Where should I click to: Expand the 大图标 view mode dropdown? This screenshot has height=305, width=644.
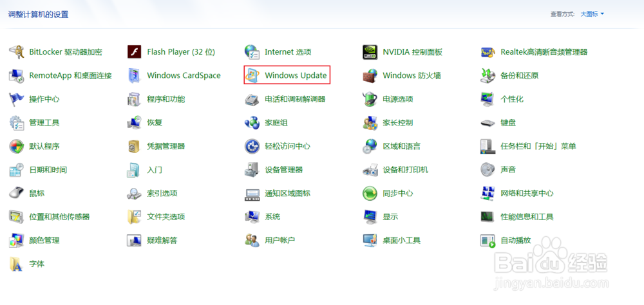[x=592, y=14]
